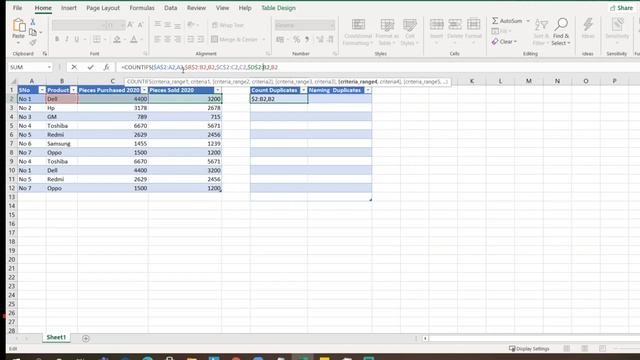The width and height of the screenshot is (640, 360).
Task: Click the Percent Style icon
Action: 297,40
